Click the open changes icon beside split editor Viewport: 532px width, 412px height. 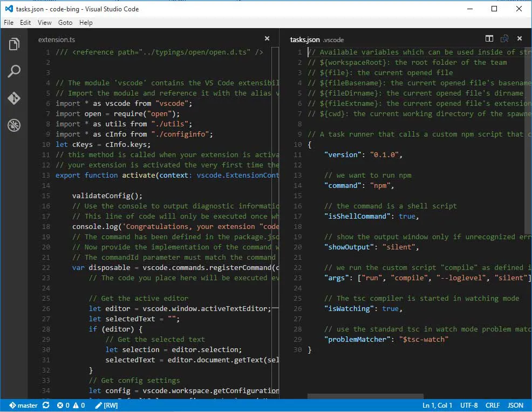pyautogui.click(x=504, y=39)
